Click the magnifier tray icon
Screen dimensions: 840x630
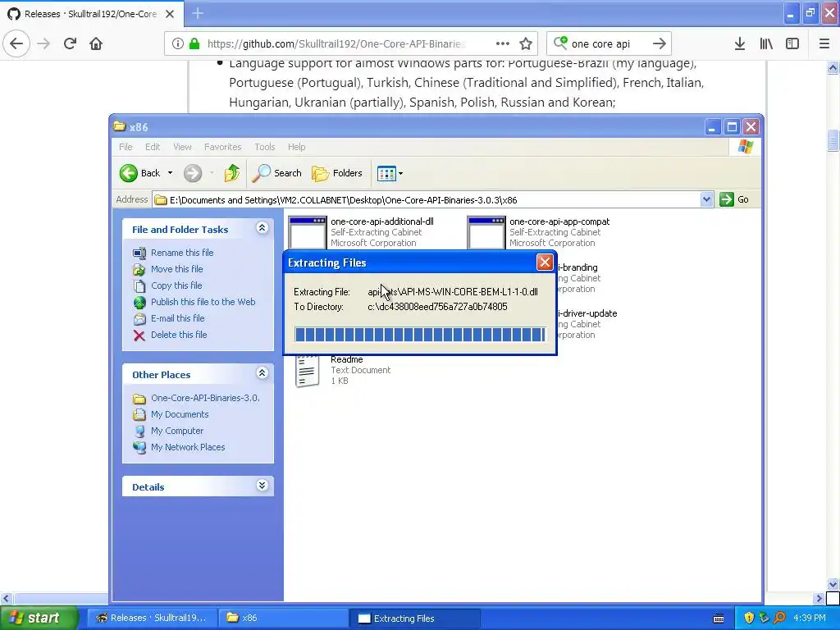(x=779, y=619)
